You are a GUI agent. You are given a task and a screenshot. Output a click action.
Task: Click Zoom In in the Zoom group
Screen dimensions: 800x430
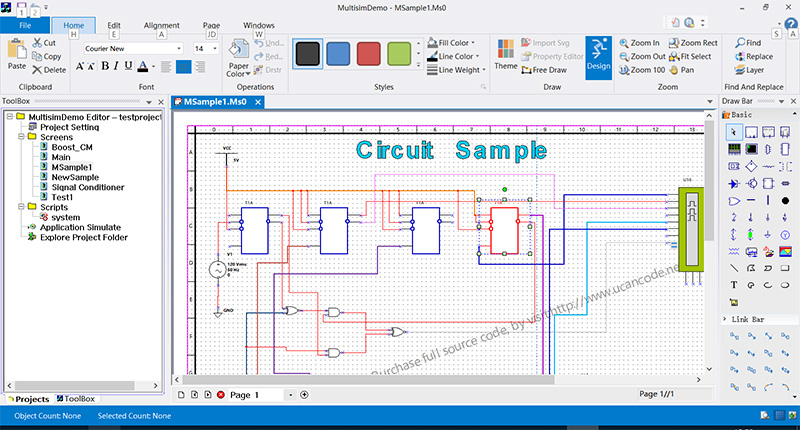pos(639,43)
